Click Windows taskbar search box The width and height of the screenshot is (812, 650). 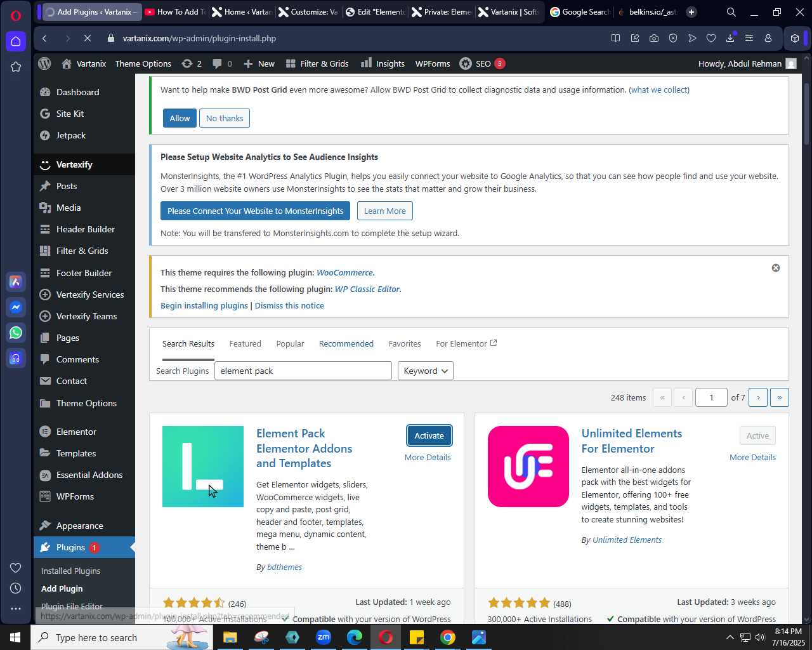(x=121, y=637)
